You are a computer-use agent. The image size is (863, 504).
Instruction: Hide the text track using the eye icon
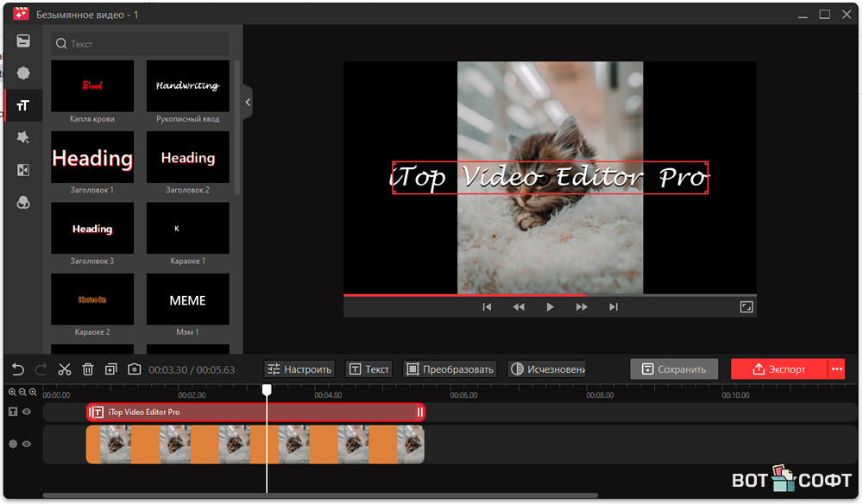27,413
